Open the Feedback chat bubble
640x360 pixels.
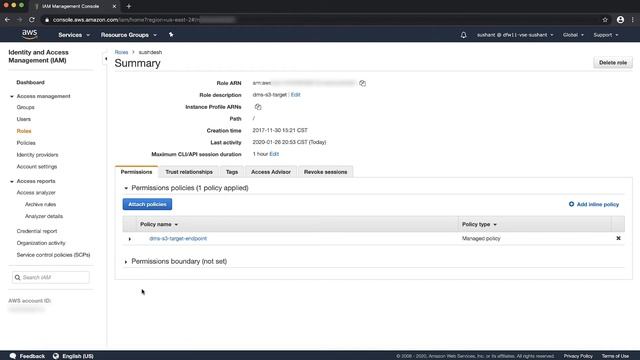[13, 356]
